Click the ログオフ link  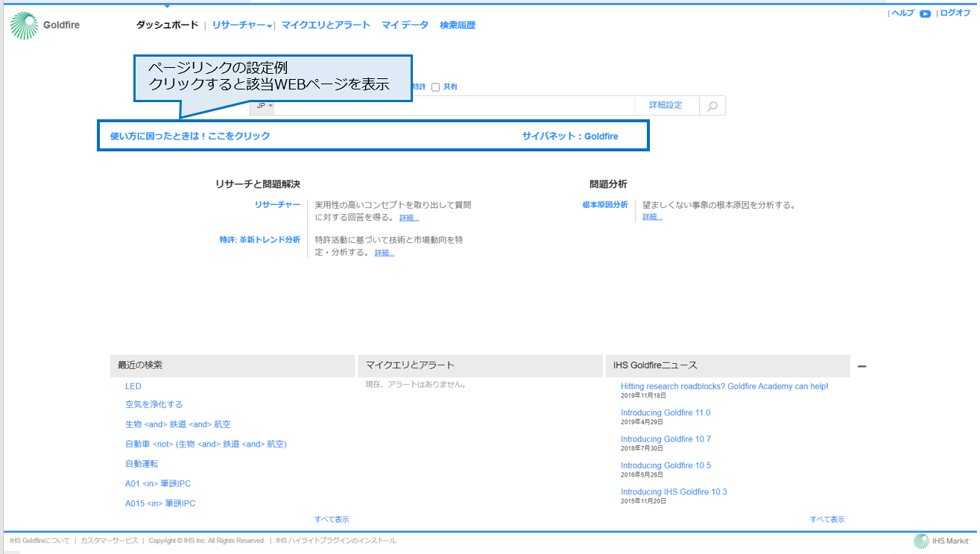coord(955,13)
